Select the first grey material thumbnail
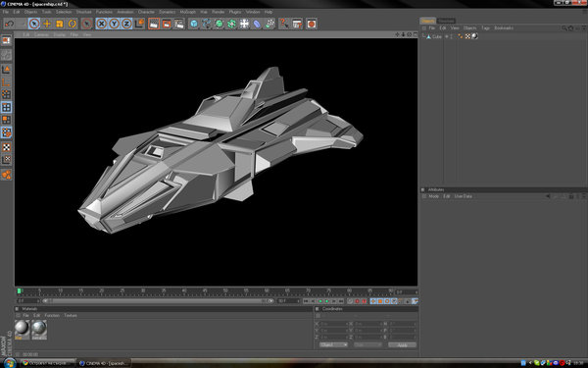Viewport: 588px width, 368px height. pyautogui.click(x=23, y=329)
